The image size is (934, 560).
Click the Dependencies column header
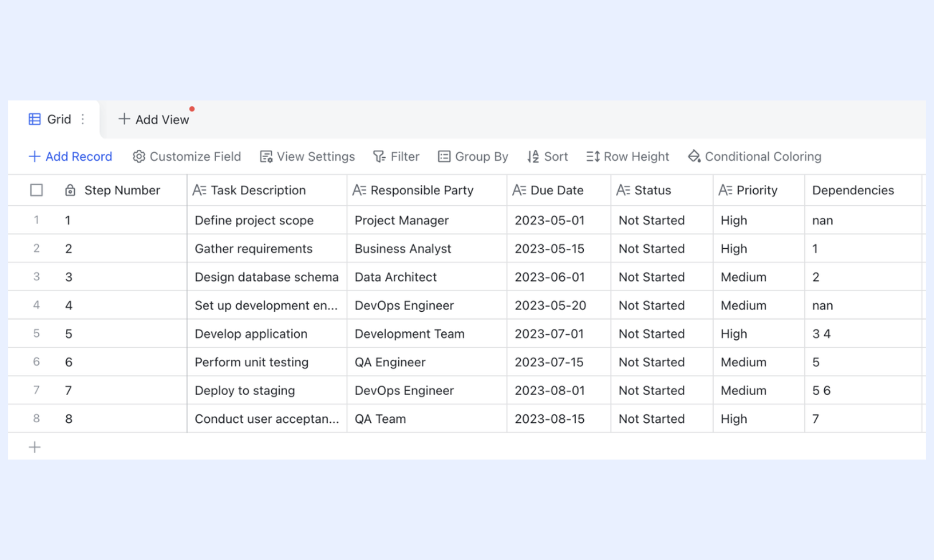point(863,190)
